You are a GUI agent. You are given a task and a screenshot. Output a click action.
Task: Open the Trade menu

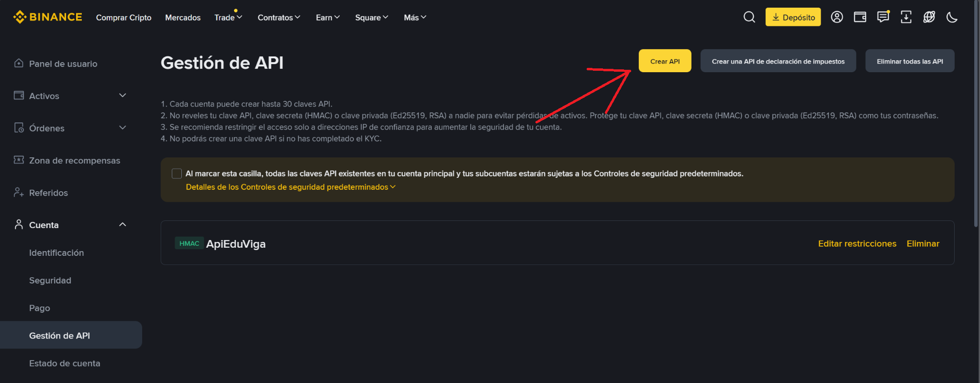228,18
